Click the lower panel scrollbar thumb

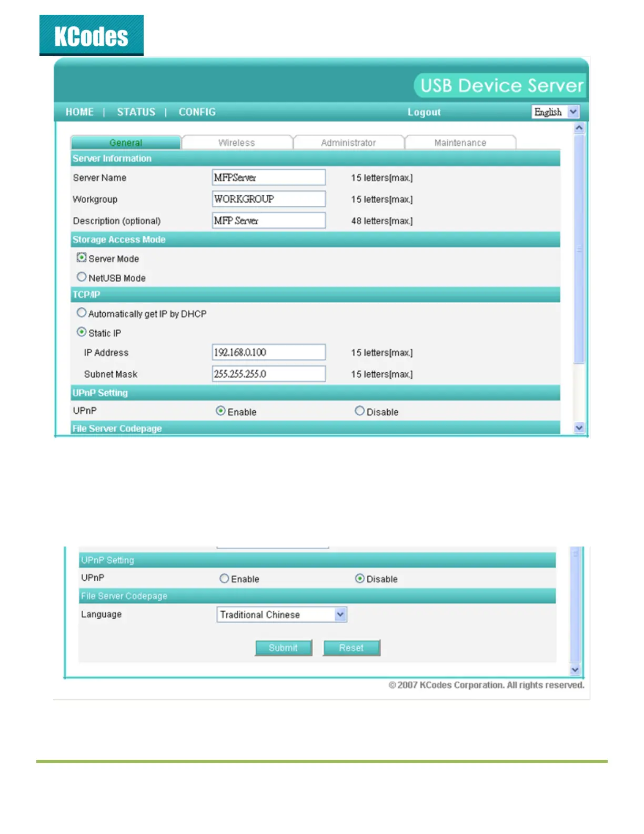pos(575,604)
